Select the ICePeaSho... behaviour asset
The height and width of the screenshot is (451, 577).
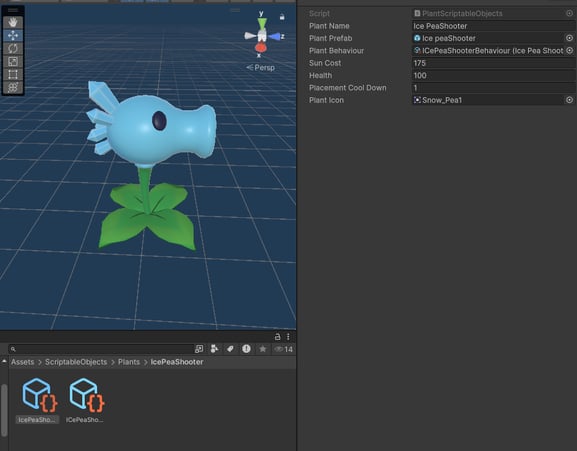click(85, 400)
